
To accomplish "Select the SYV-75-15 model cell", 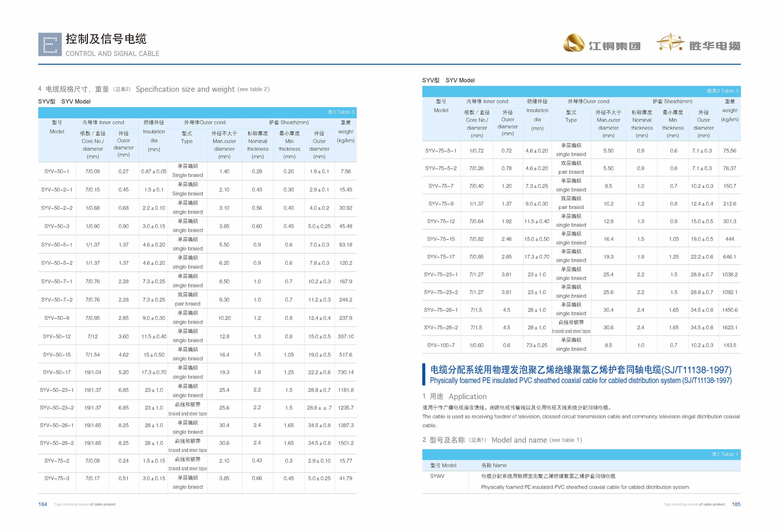I will [x=441, y=239].
